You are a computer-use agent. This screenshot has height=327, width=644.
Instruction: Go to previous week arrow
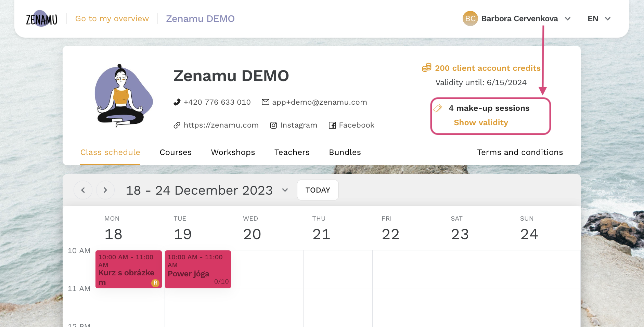point(83,190)
